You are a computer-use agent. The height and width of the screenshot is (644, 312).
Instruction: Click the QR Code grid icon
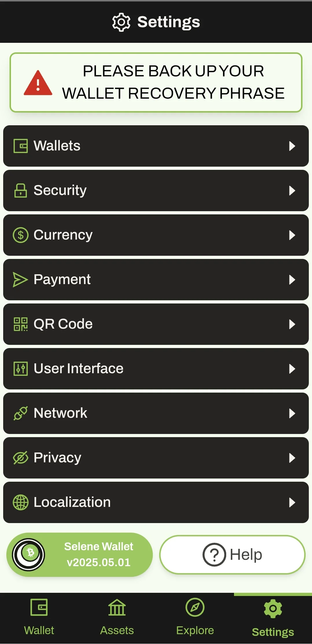[21, 324]
